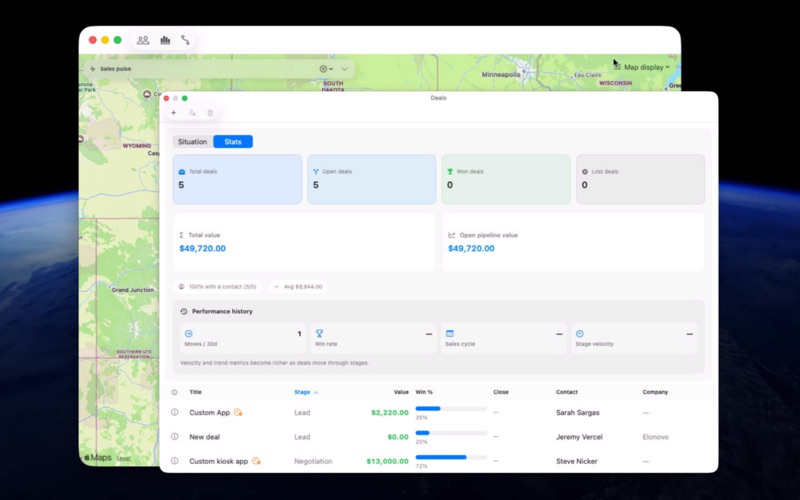Click the Sales cycle calendar icon
This screenshot has width=800, height=500.
point(449,334)
